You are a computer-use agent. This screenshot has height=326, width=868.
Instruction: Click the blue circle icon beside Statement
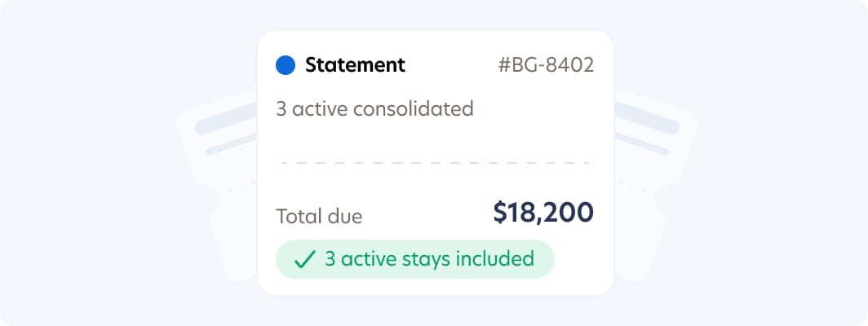pyautogui.click(x=286, y=65)
